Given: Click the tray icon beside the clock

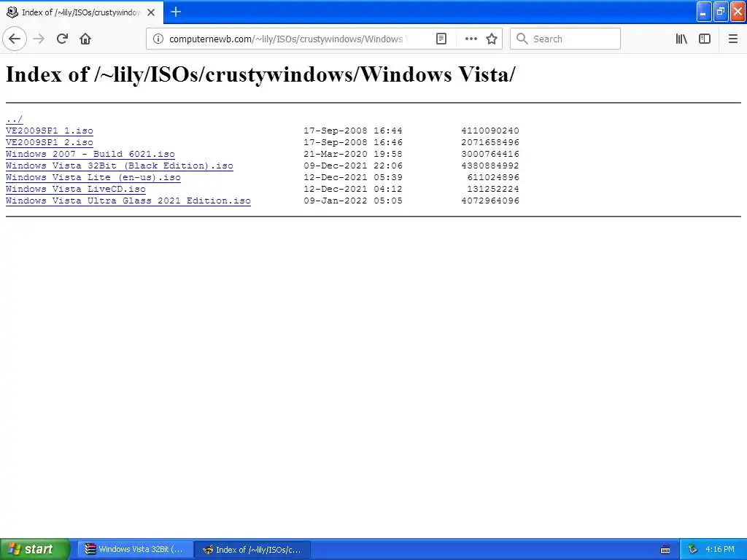Looking at the screenshot, I should click(x=692, y=550).
